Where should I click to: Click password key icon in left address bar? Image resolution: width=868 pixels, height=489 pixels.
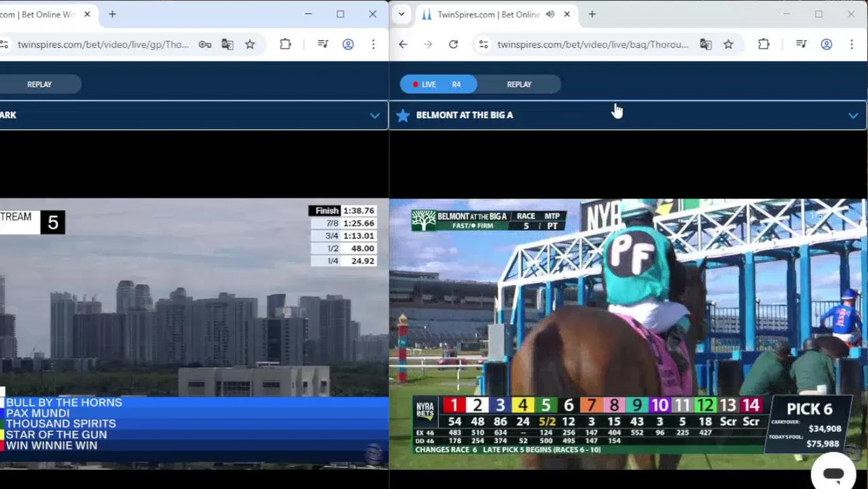(204, 45)
